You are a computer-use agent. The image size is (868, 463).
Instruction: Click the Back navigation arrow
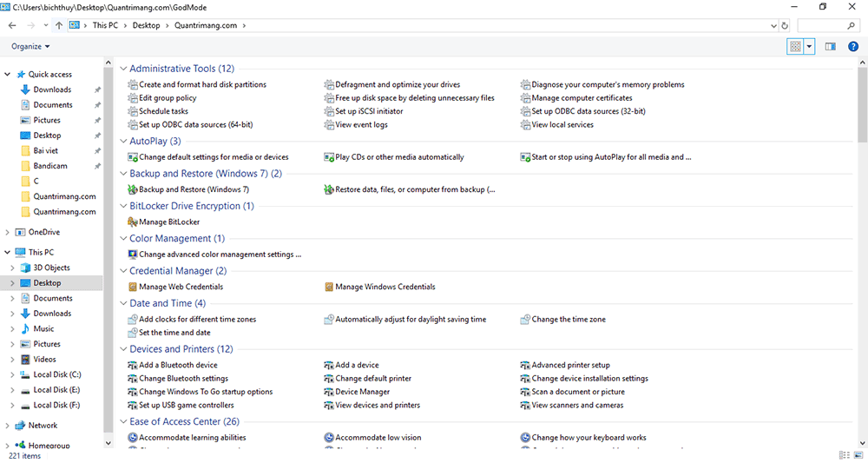coord(12,25)
